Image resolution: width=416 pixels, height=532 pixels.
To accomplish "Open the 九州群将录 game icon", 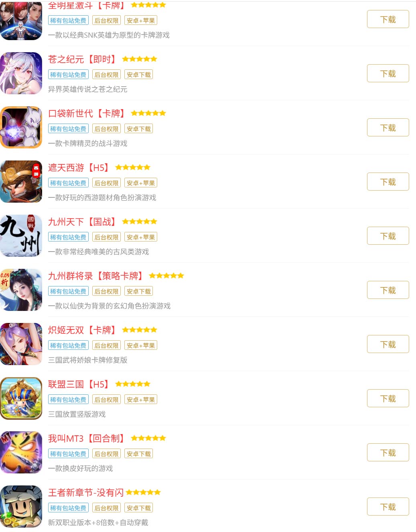I will 21,290.
